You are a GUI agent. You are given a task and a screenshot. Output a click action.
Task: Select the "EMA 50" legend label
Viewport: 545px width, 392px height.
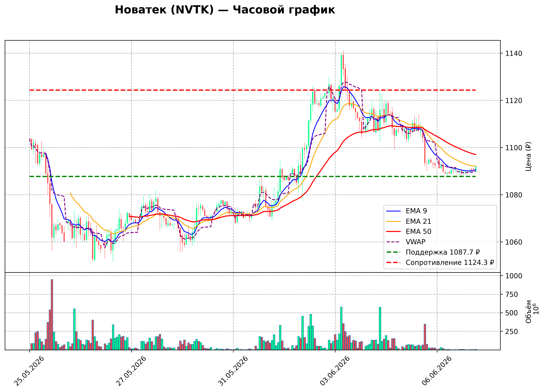(418, 232)
